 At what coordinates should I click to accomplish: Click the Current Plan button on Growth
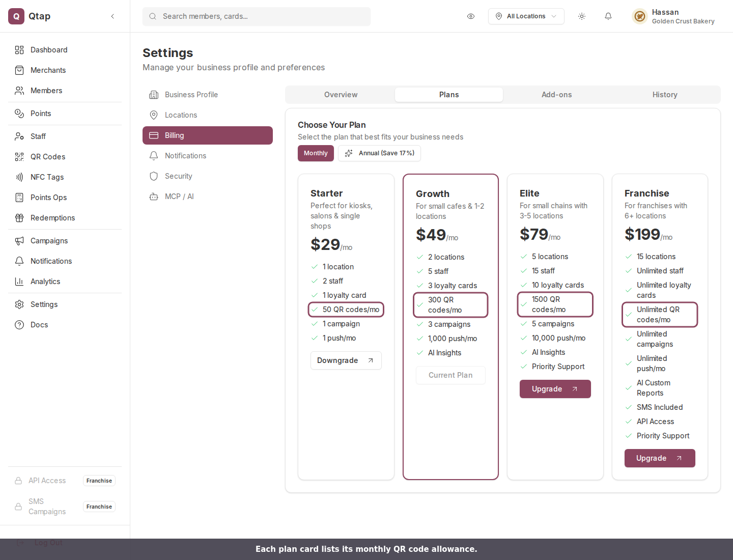pyautogui.click(x=450, y=375)
